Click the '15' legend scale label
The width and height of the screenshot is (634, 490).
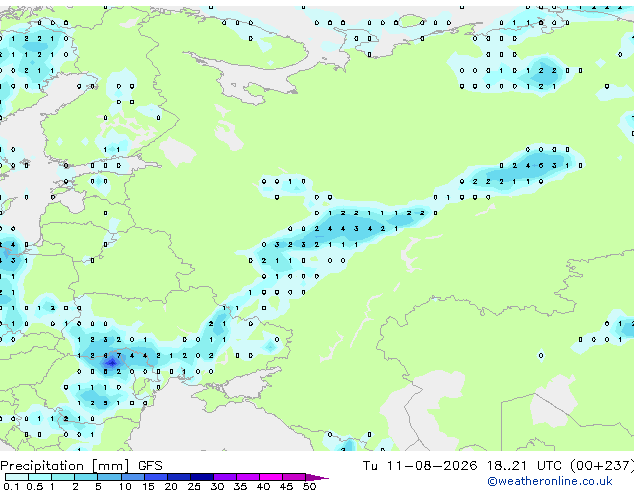click(148, 486)
